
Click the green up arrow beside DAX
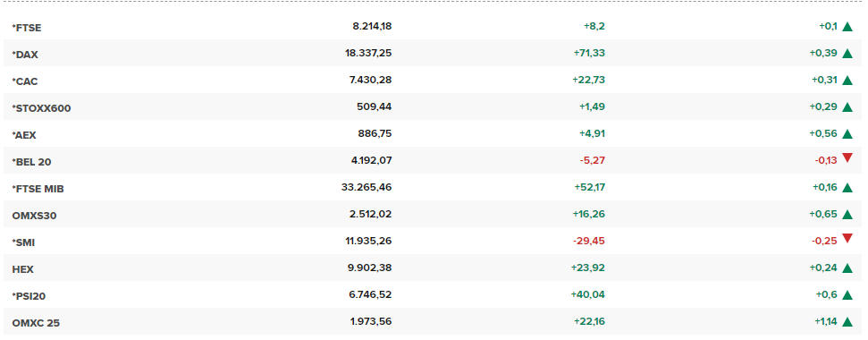pyautogui.click(x=847, y=54)
